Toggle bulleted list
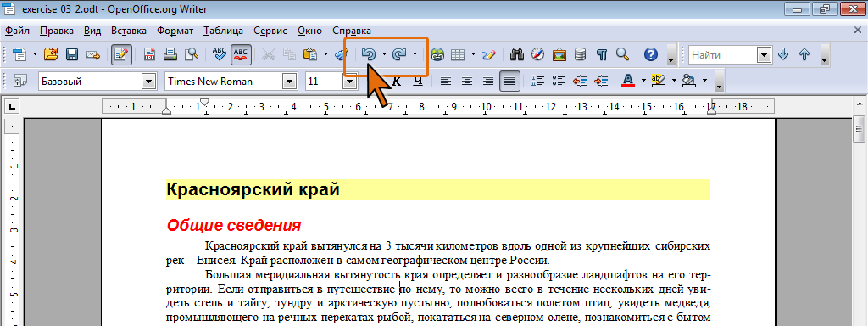 (x=559, y=81)
